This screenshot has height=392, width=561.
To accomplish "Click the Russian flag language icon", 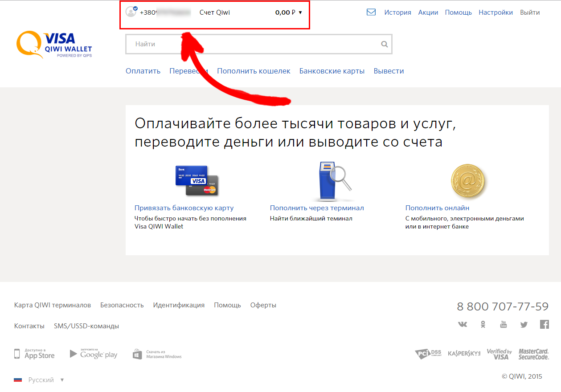I will tap(18, 380).
